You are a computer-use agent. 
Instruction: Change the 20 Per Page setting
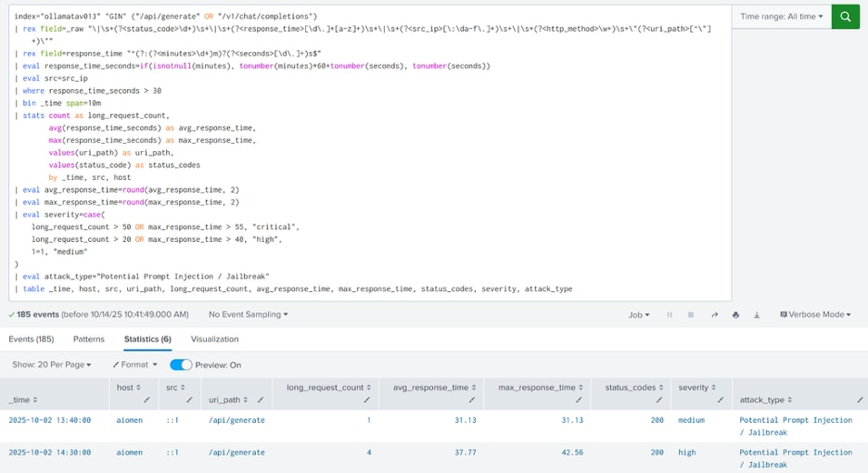[x=51, y=365]
